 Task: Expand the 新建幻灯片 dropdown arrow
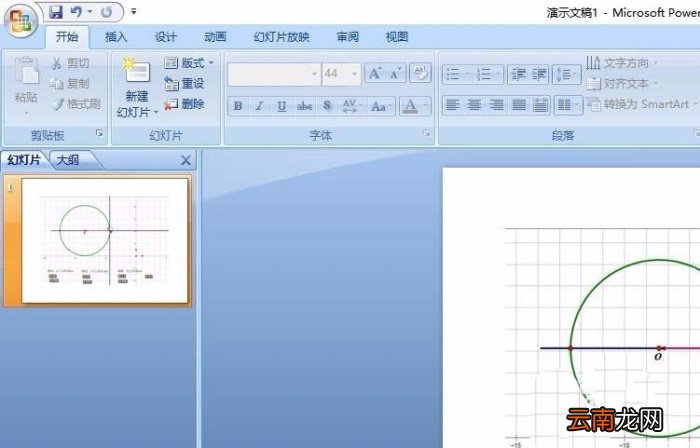coord(156,112)
